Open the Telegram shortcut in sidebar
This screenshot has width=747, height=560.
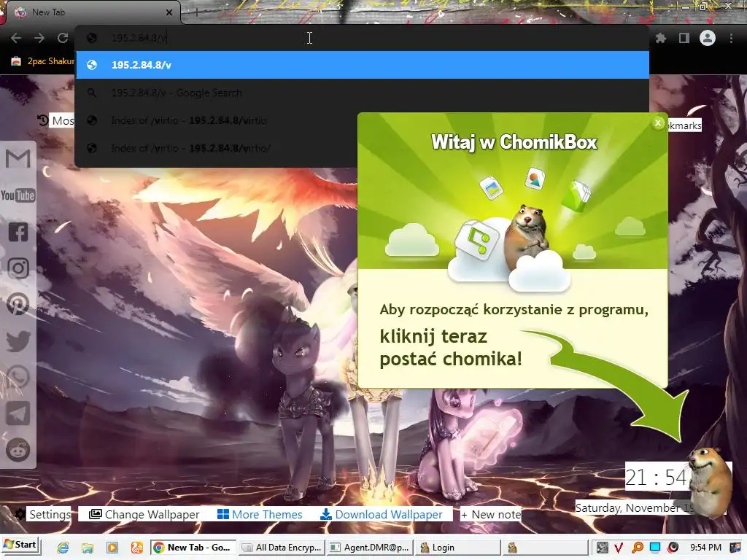18,413
